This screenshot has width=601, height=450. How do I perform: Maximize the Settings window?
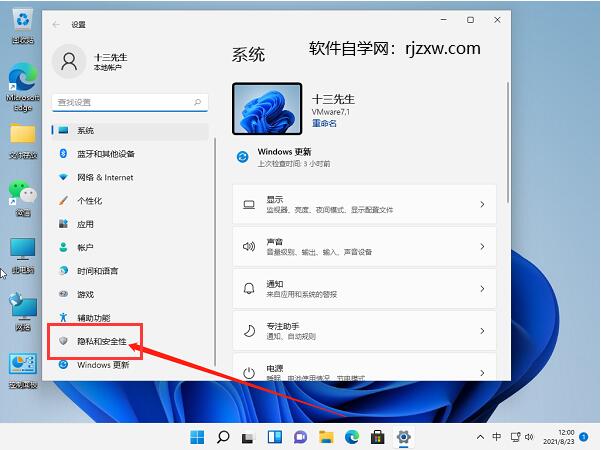pyautogui.click(x=470, y=20)
